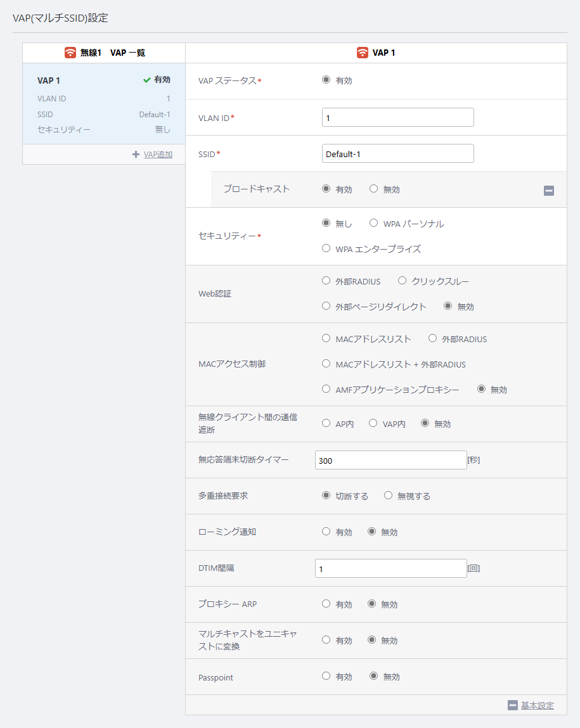Click the plus icon beside VAP追加
The height and width of the screenshot is (728, 580).
(136, 154)
